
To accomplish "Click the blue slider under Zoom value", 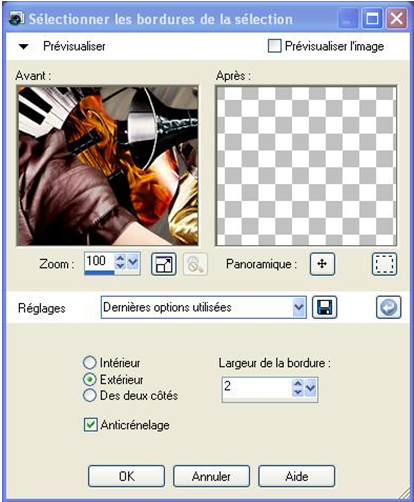I will pos(99,273).
